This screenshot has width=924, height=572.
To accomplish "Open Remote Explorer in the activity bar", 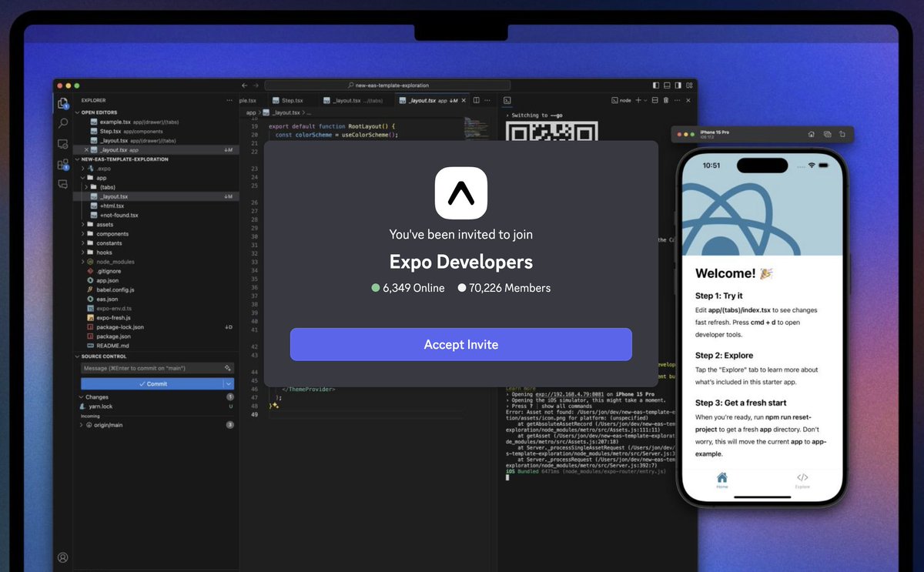I will (63, 144).
